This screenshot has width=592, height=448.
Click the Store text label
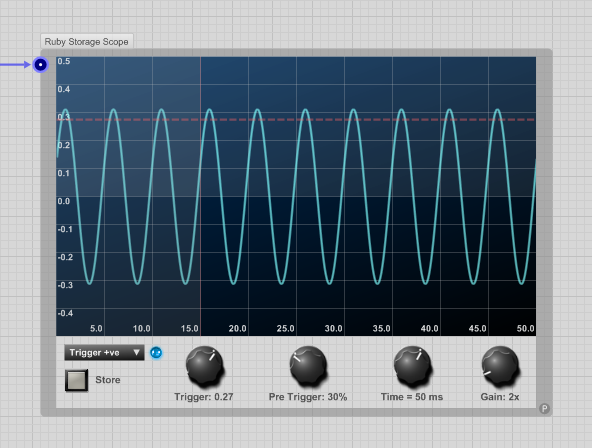click(x=108, y=380)
